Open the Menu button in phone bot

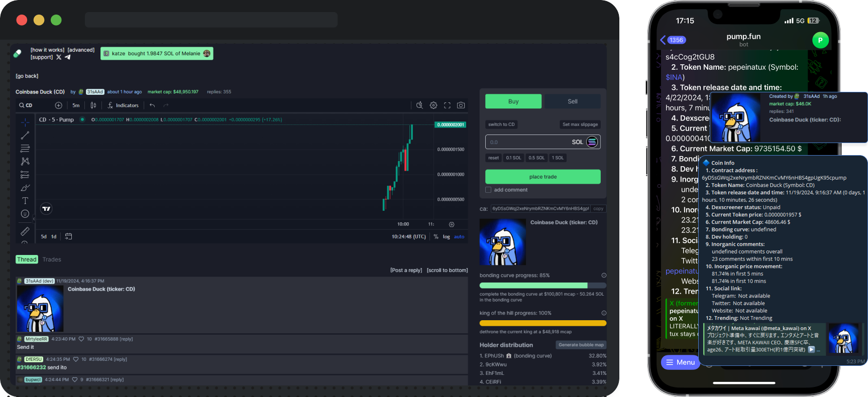680,362
